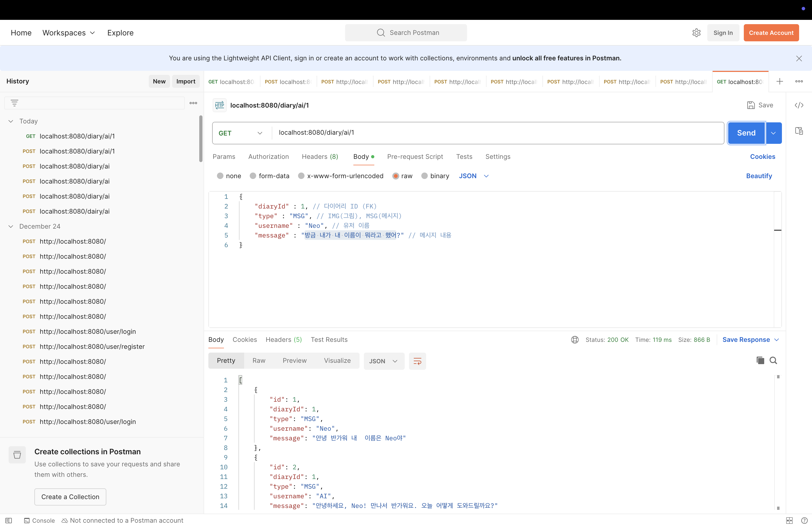Expand the Send button dropdown arrow
812x527 pixels.
pyautogui.click(x=773, y=133)
